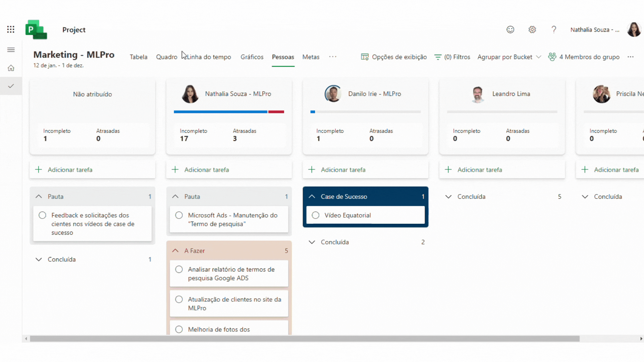
Task: Click scrollbar right arrow
Action: (x=641, y=339)
